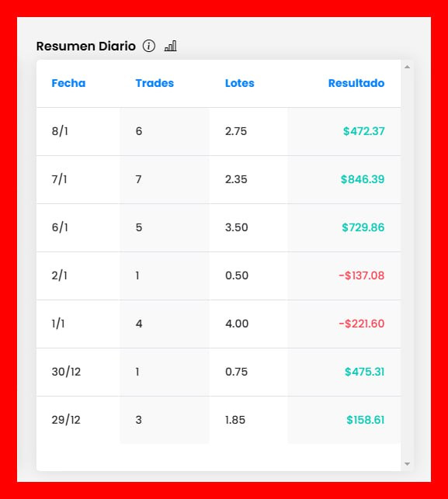Image resolution: width=448 pixels, height=499 pixels.
Task: Click trades count 1 in 2/1 row
Action: click(137, 275)
